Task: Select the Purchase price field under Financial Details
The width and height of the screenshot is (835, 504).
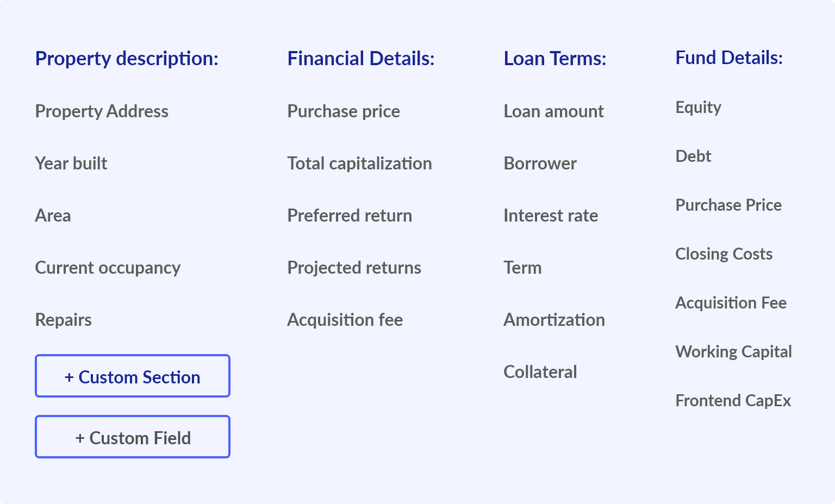Action: [344, 111]
